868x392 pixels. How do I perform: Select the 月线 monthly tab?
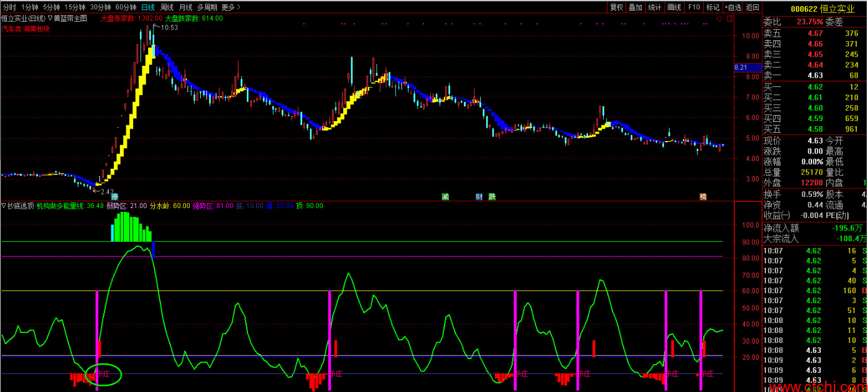point(185,7)
